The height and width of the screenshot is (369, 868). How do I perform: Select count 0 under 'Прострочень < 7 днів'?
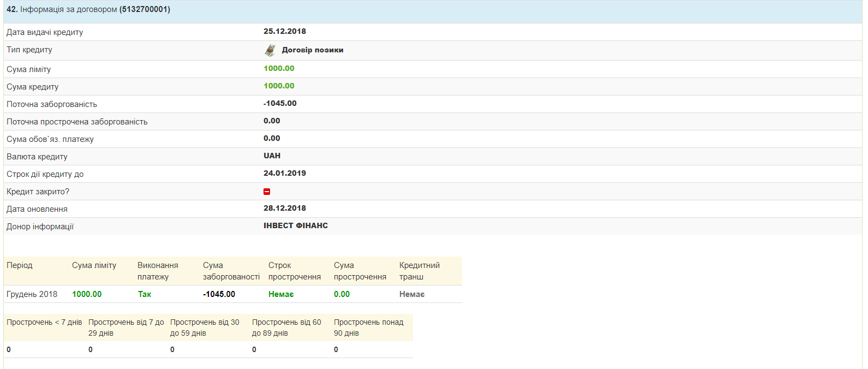(x=9, y=349)
